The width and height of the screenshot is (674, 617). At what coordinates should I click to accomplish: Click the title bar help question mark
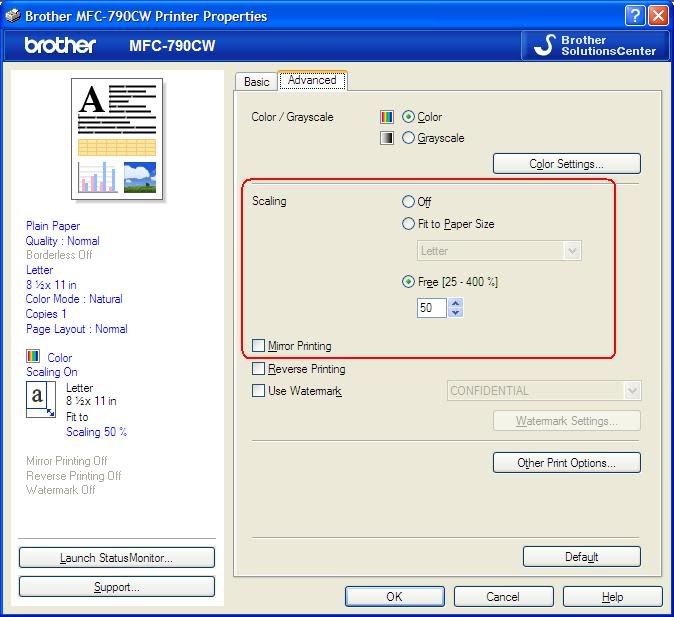635,15
